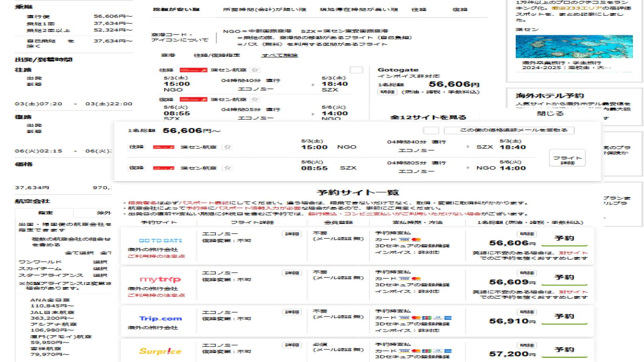This screenshot has height=362, width=644.
Task: Expand 明細 price breakdown under Gotogate result
Action: (x=387, y=92)
